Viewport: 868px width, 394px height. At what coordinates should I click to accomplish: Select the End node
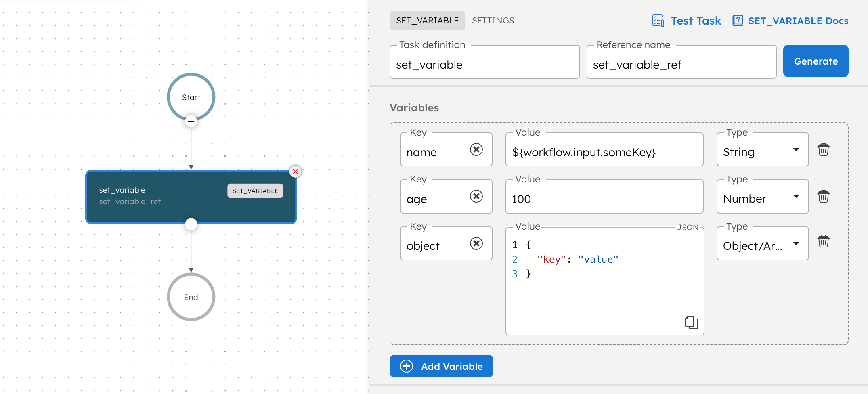[191, 297]
